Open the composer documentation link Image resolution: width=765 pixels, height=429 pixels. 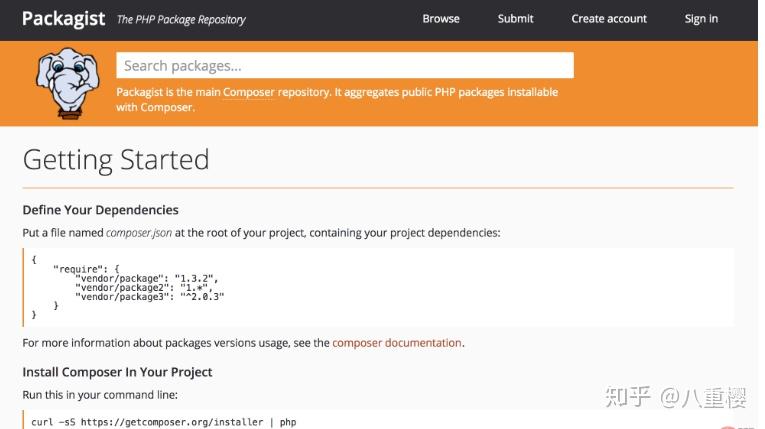coord(396,343)
